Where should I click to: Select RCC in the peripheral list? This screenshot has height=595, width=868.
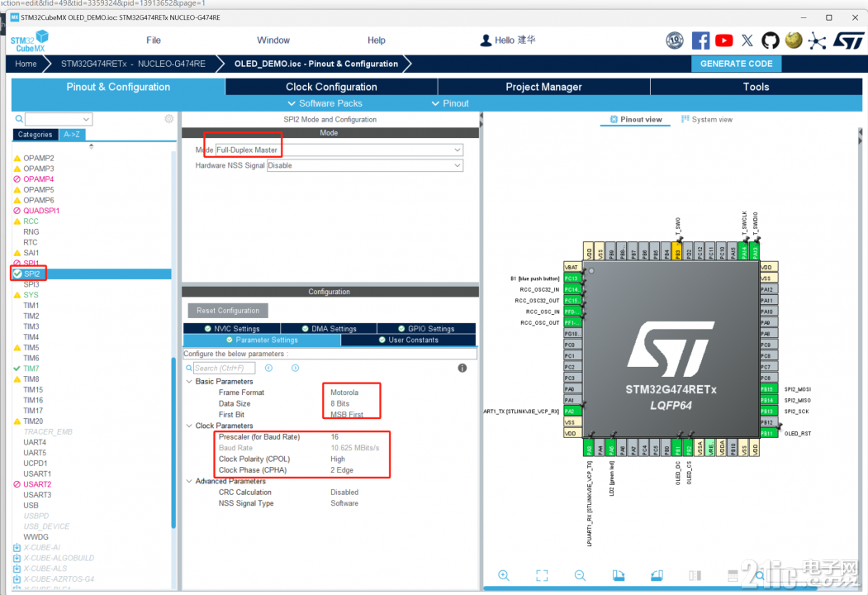click(31, 221)
